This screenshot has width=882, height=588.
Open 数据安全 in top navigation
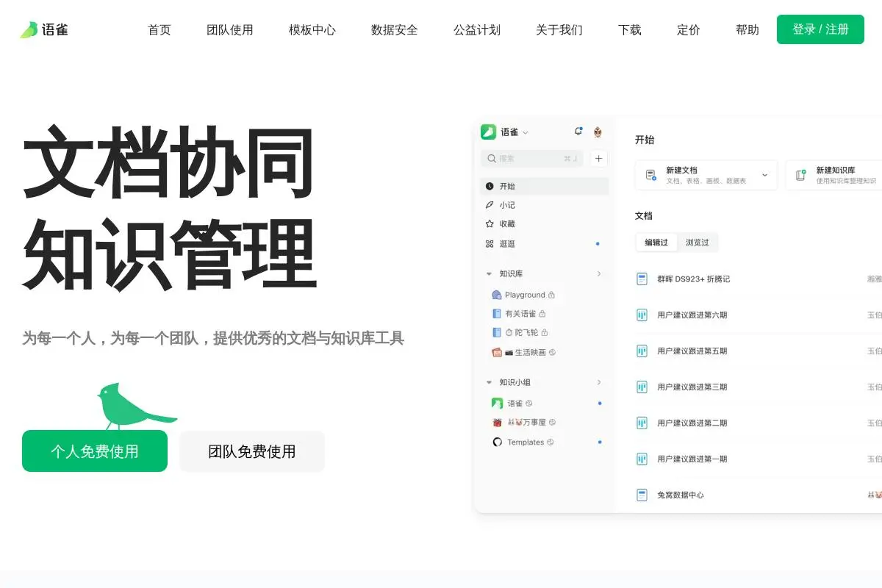click(x=395, y=30)
